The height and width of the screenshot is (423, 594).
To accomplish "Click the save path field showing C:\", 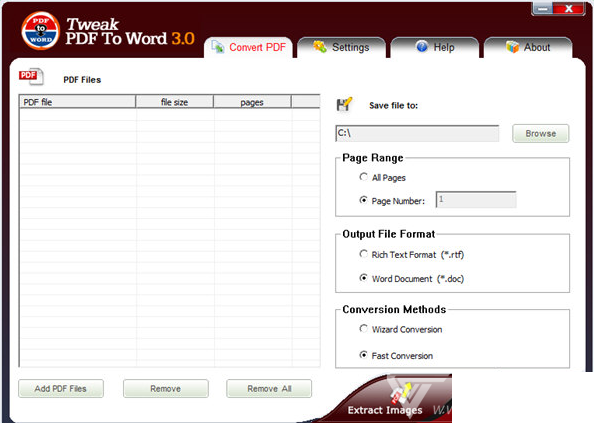I will click(417, 133).
